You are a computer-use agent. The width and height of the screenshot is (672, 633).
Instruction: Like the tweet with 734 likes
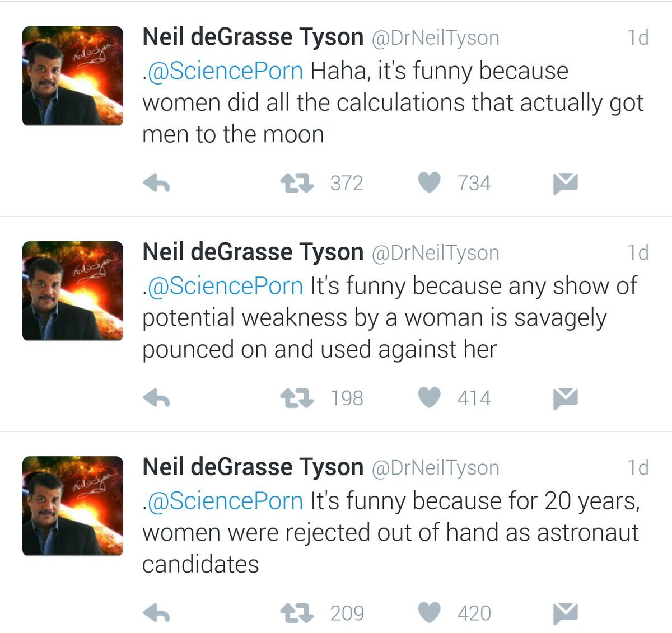[430, 182]
